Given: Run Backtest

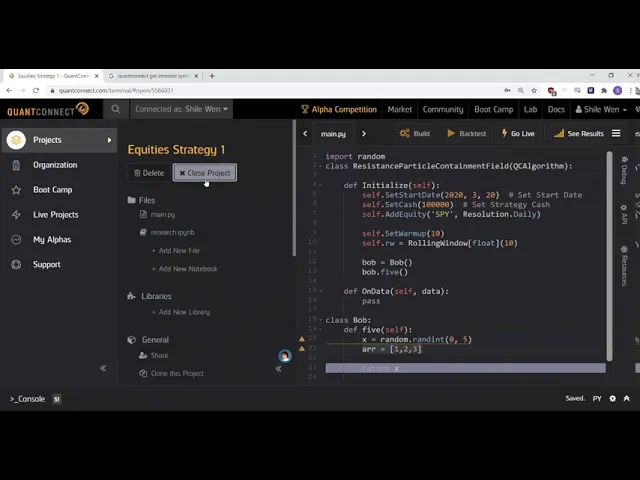Looking at the screenshot, I should [467, 133].
